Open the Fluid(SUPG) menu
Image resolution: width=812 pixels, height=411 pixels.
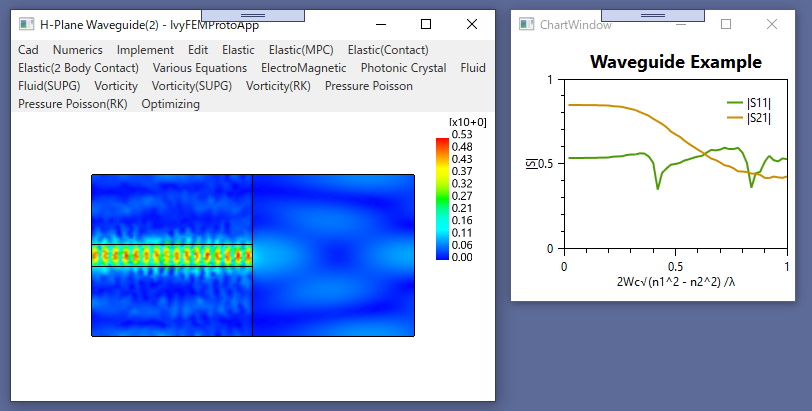[49, 86]
